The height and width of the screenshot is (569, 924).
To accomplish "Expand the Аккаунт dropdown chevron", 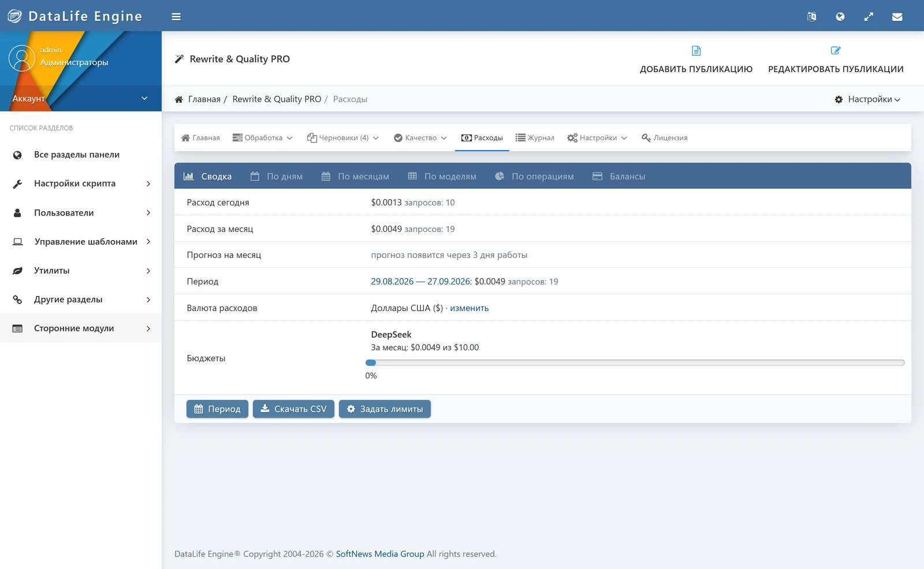I will pos(144,98).
